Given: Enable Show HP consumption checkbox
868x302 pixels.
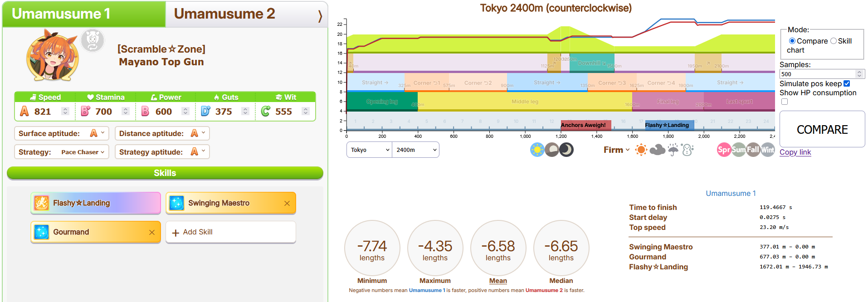Looking at the screenshot, I should point(785,102).
